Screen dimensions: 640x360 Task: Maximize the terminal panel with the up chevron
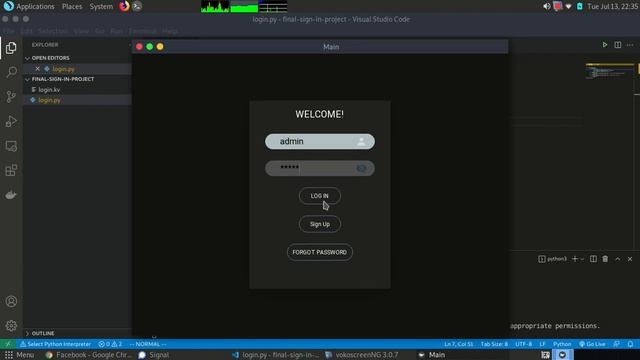point(618,259)
